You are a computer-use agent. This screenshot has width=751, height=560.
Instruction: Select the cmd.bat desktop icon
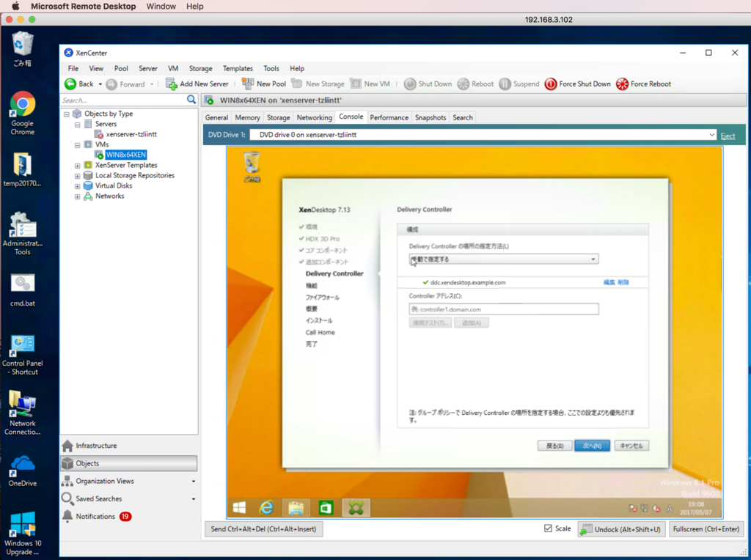(x=23, y=290)
